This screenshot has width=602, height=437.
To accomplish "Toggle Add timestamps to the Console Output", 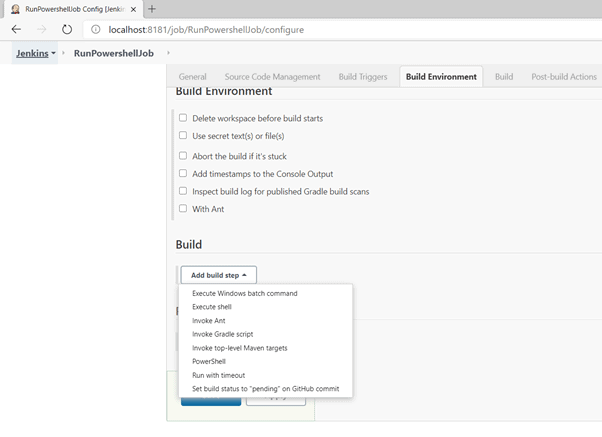I will 183,173.
